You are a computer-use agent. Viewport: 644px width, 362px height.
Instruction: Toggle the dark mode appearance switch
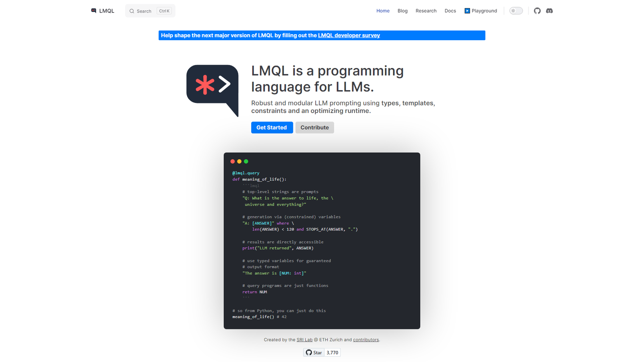(516, 11)
